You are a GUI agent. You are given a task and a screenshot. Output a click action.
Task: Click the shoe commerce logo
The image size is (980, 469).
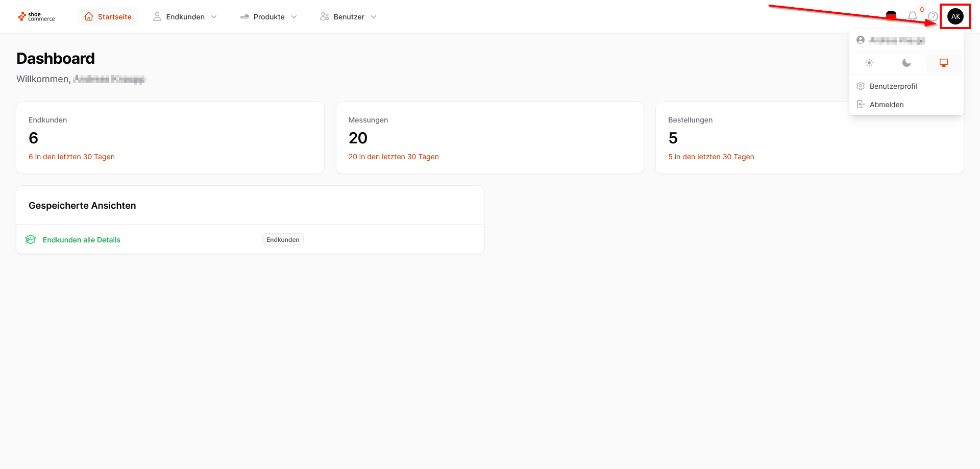[x=36, y=17]
